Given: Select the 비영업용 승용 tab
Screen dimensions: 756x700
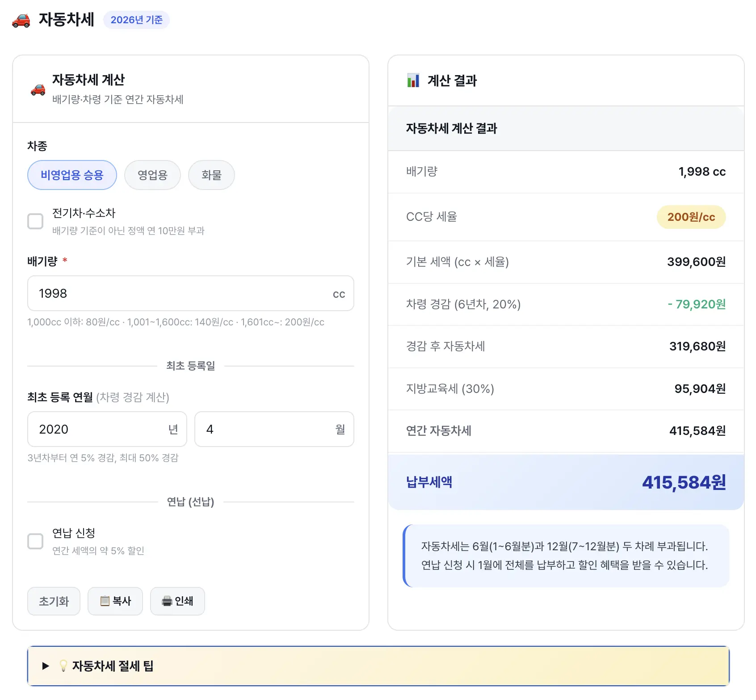Looking at the screenshot, I should point(72,175).
